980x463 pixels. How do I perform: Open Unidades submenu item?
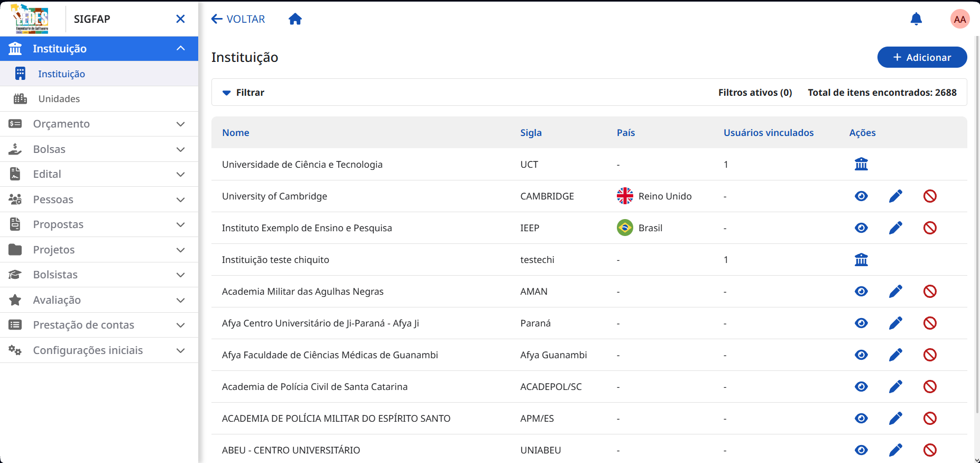click(99, 99)
